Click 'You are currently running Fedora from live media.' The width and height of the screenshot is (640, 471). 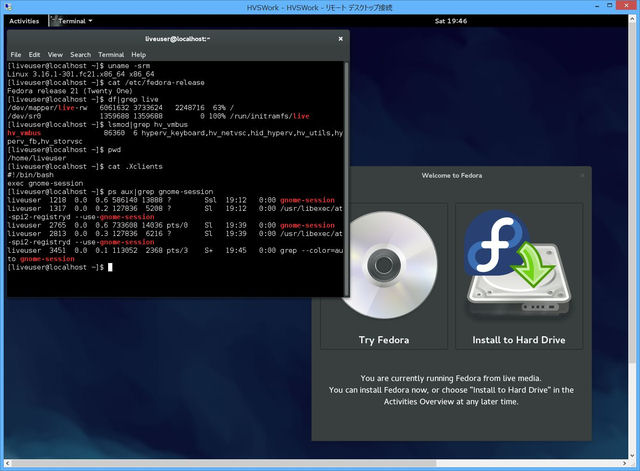tap(451, 378)
